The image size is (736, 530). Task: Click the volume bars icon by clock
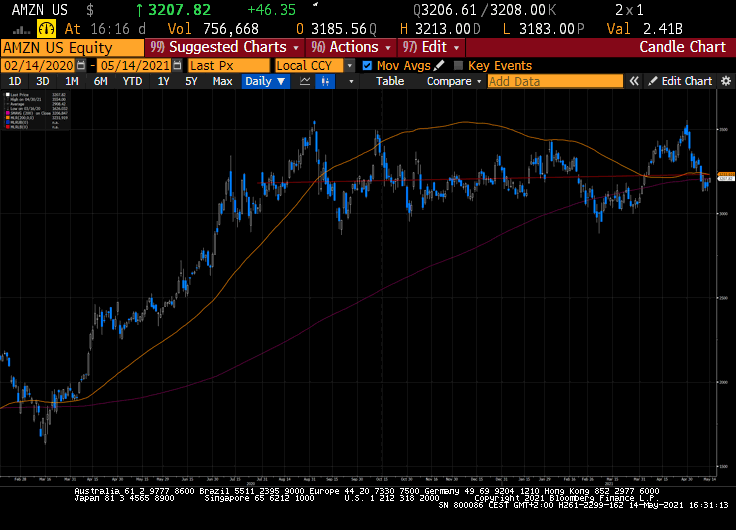[22, 31]
